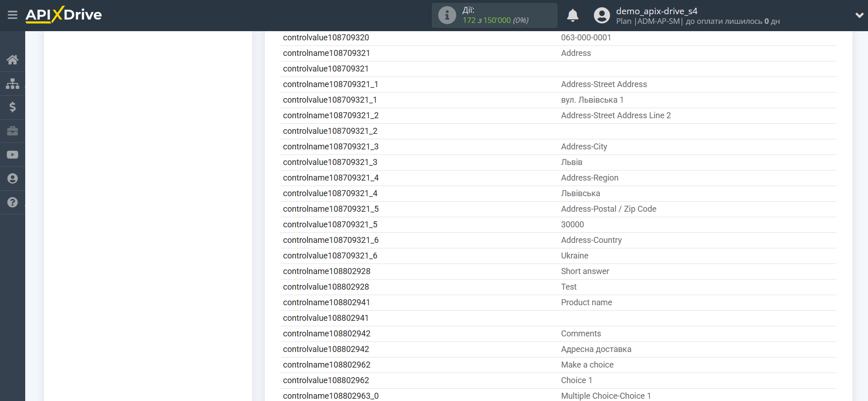Select вул. Львівська 1 value
Image resolution: width=868 pixels, height=401 pixels.
pos(592,100)
